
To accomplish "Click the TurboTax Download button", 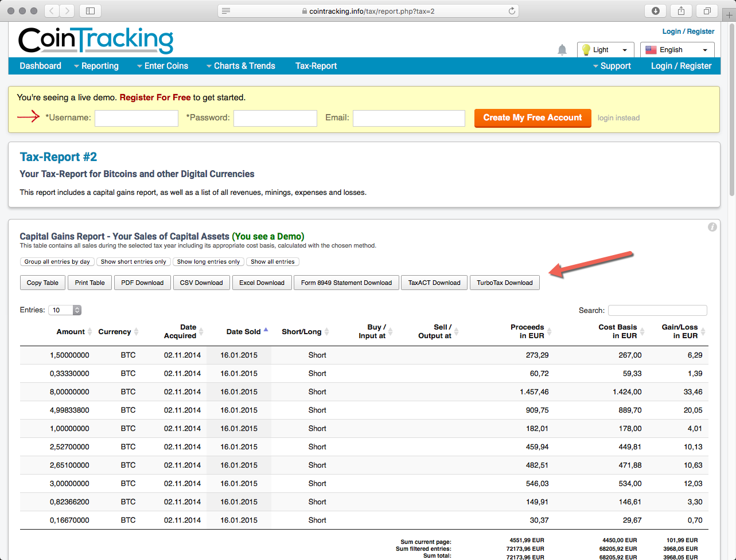I will 505,283.
